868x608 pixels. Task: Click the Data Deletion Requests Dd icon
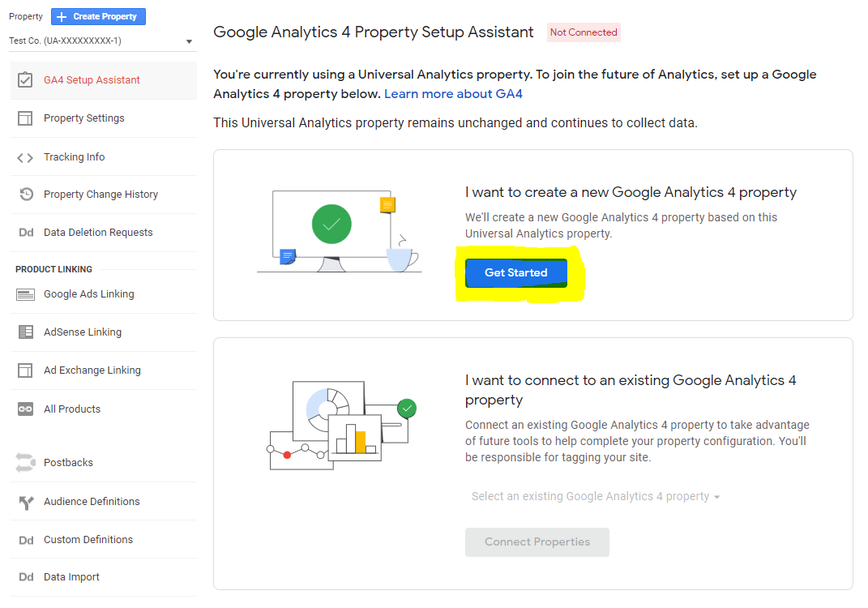pos(26,233)
